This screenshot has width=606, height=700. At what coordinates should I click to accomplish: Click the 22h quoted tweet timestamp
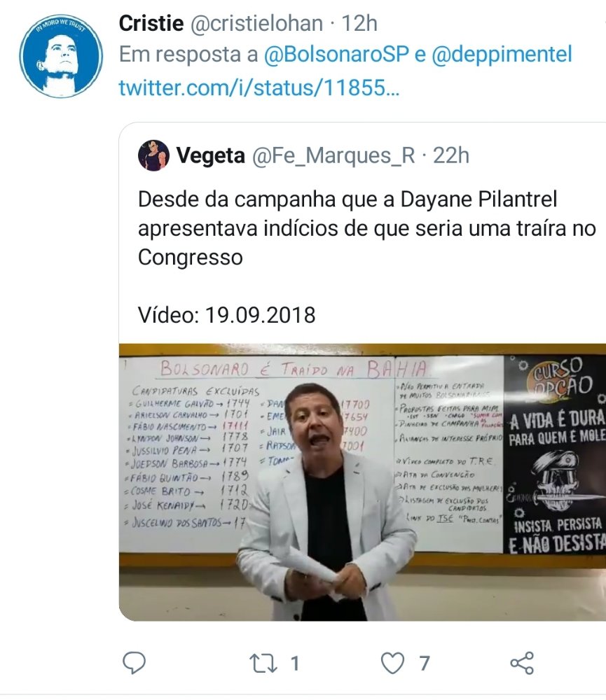(x=451, y=156)
